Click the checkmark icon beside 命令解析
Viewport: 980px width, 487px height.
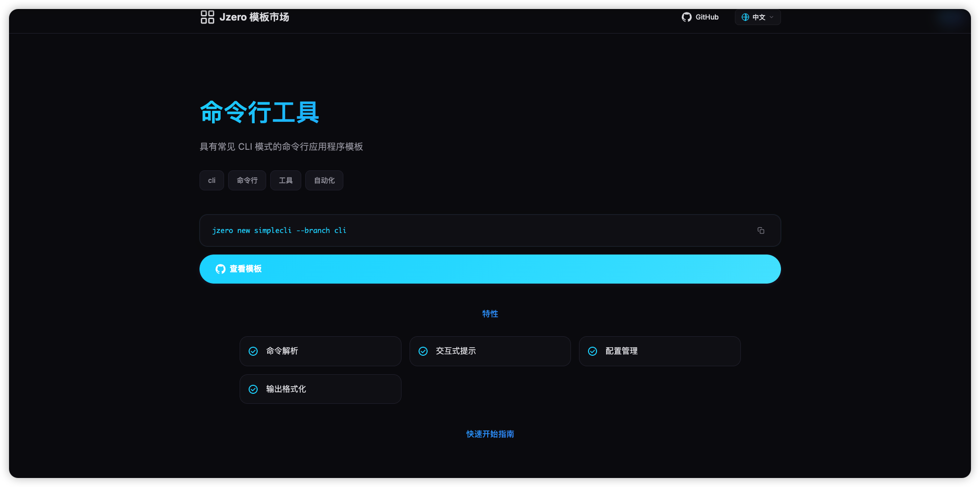tap(253, 351)
